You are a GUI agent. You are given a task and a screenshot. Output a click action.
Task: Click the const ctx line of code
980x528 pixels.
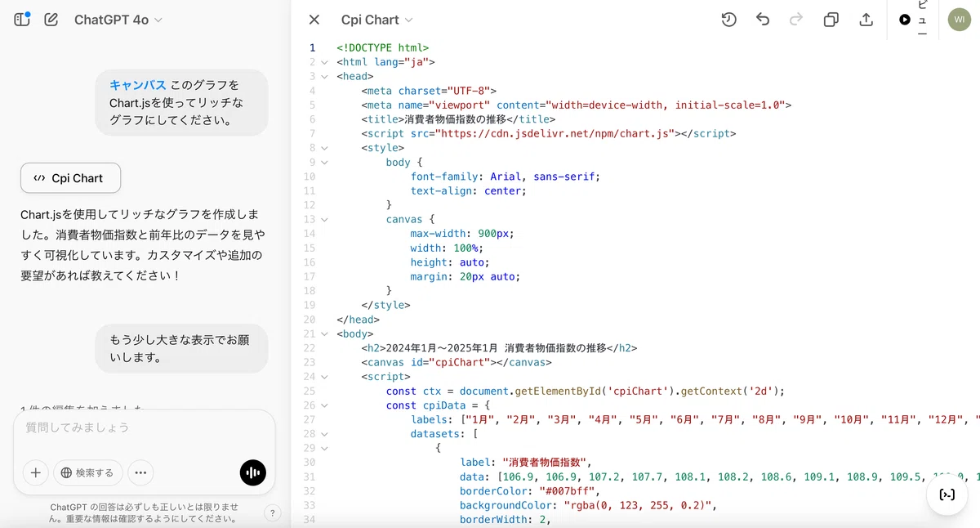click(585, 391)
